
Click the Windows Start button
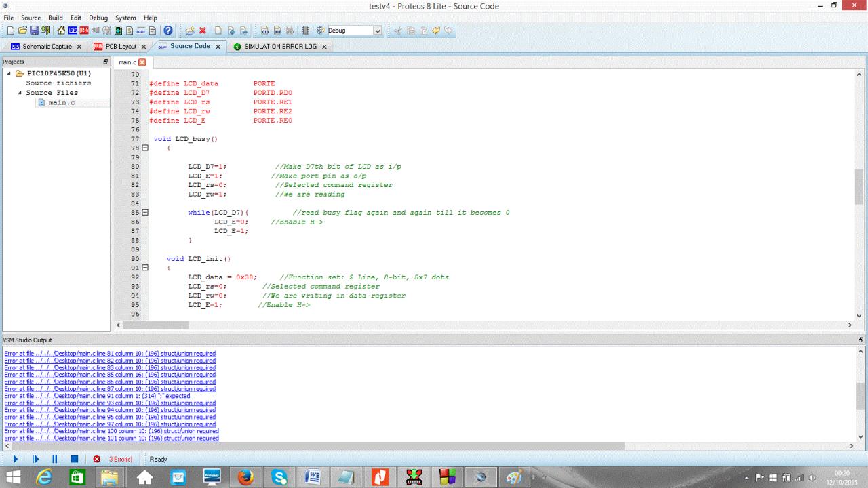14,477
